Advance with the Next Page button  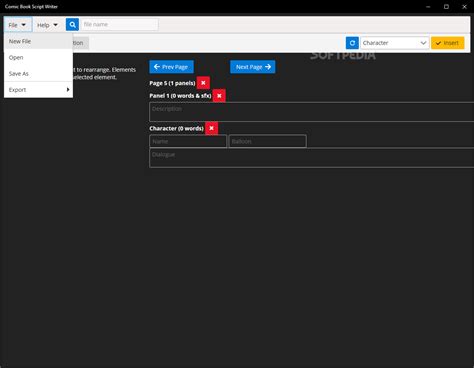pyautogui.click(x=253, y=67)
